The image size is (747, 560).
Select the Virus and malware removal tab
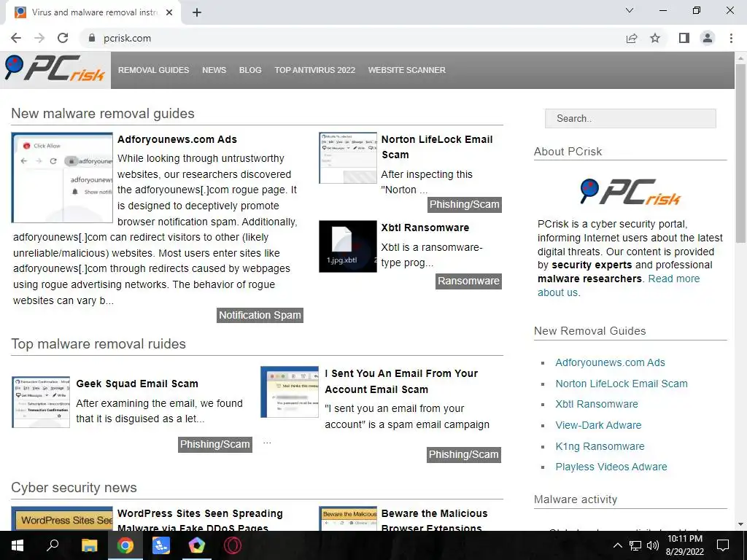93,12
